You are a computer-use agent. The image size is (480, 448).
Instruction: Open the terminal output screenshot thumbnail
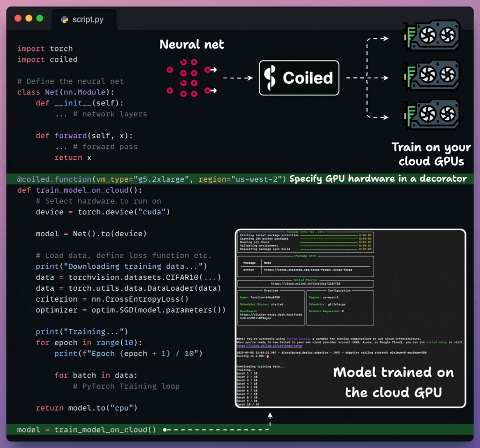[350, 318]
